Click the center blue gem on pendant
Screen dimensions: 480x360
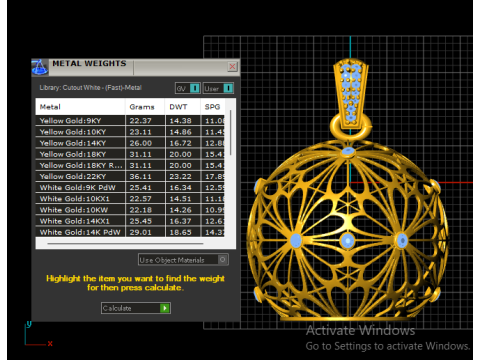pyautogui.click(x=348, y=240)
